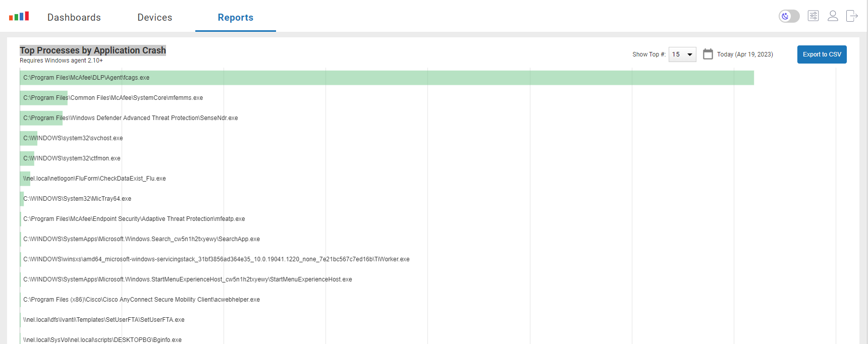Click the SetUserFTA.exe process row
Viewport: 868px width, 344px height.
coord(103,320)
